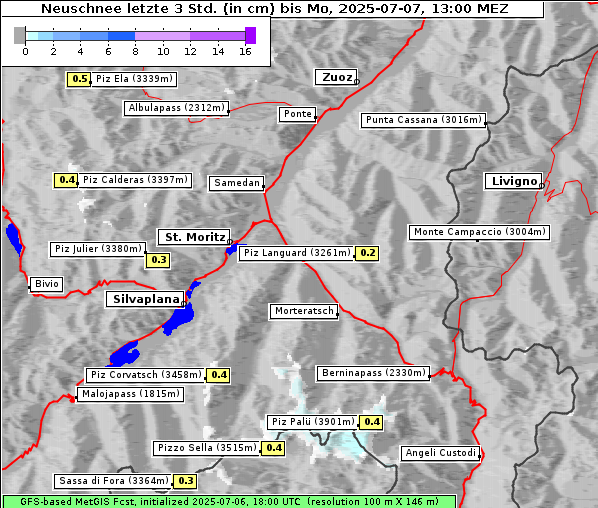Click the Monte Campaccio (3004m) label
Screen dimensions: 598x508
click(479, 232)
